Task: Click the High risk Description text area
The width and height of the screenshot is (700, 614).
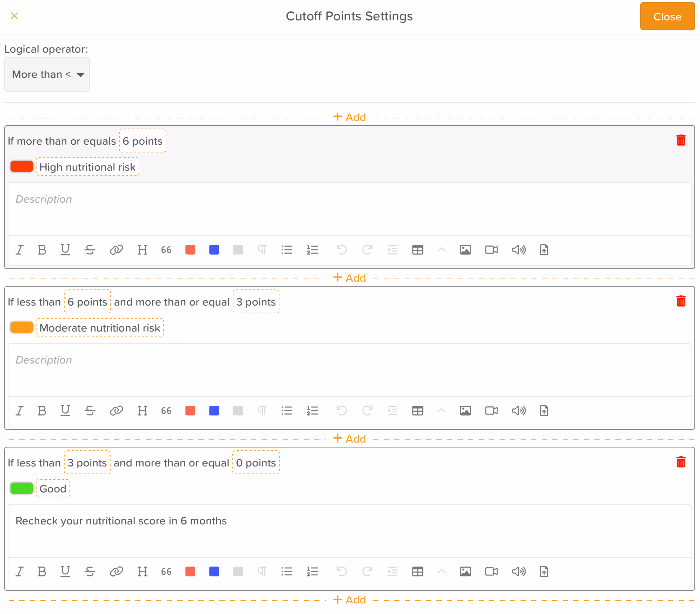Action: tap(350, 209)
